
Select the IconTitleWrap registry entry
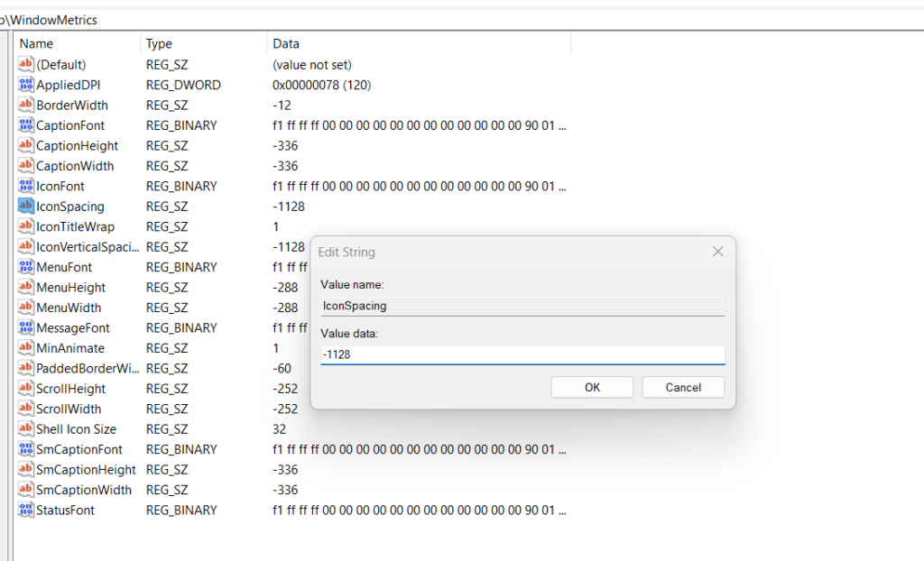point(75,226)
